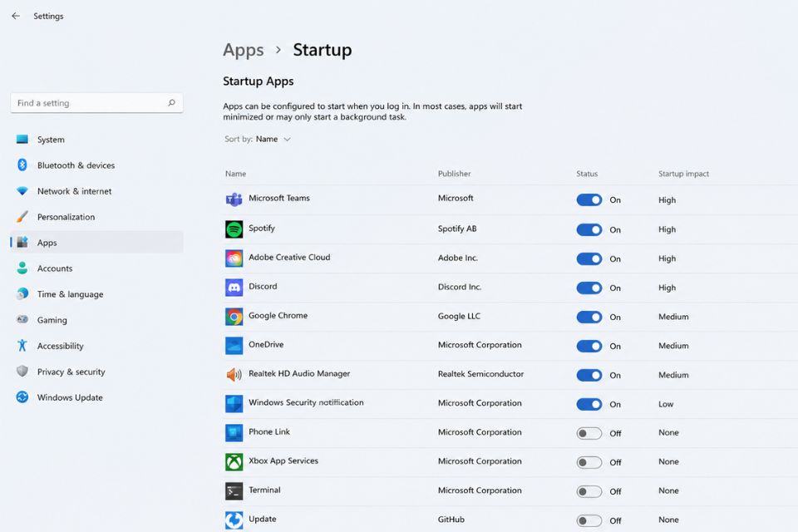Go to Time & language settings

coord(96,293)
